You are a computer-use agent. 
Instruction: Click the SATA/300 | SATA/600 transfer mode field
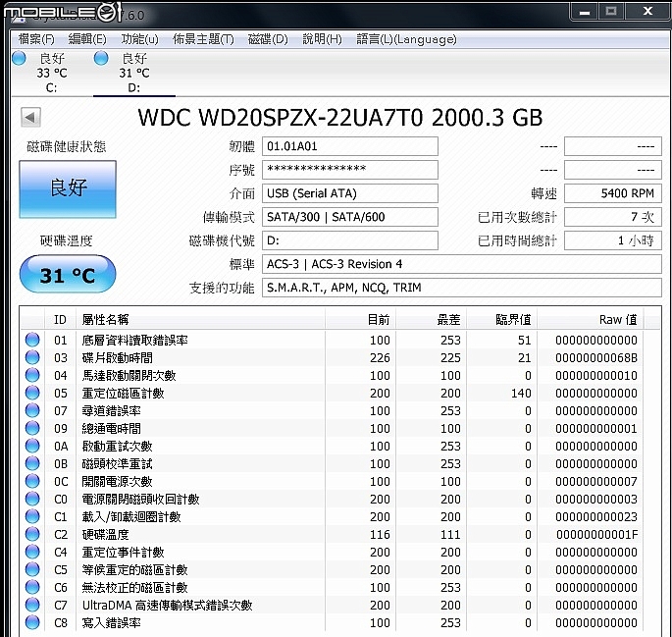click(x=349, y=217)
